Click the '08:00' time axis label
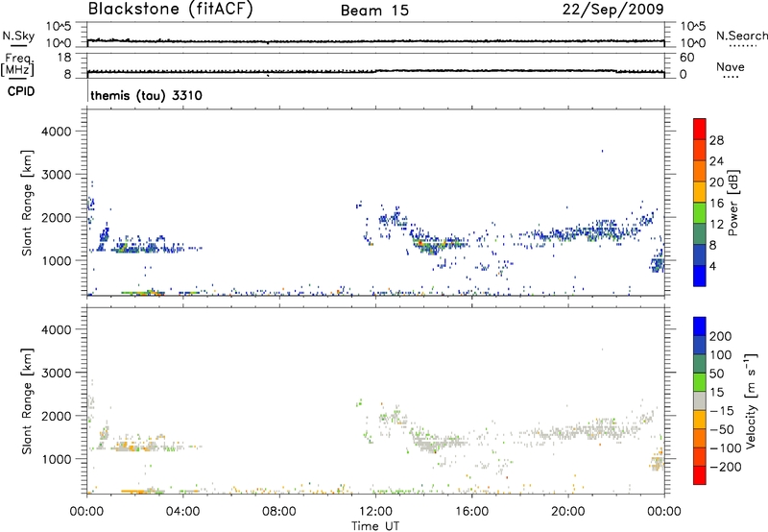 tap(279, 512)
